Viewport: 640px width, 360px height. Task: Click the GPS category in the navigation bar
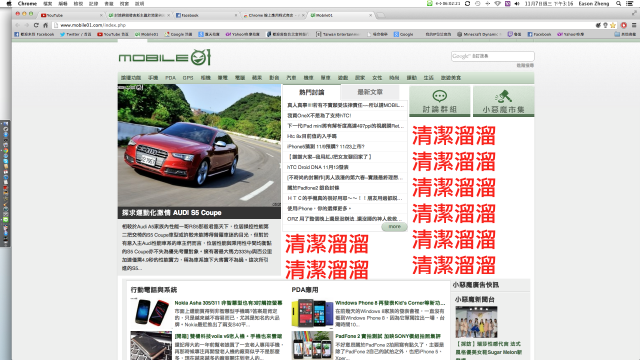(x=188, y=78)
